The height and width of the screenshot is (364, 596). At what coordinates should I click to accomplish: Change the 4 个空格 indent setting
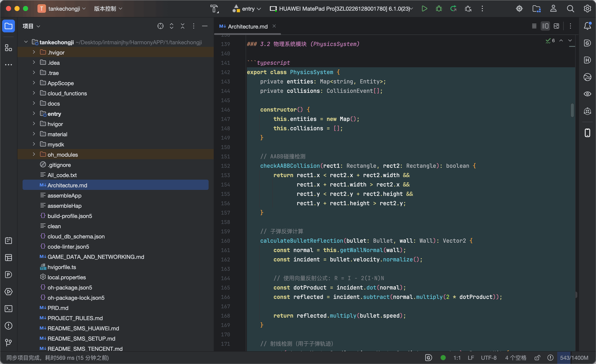pos(516,358)
